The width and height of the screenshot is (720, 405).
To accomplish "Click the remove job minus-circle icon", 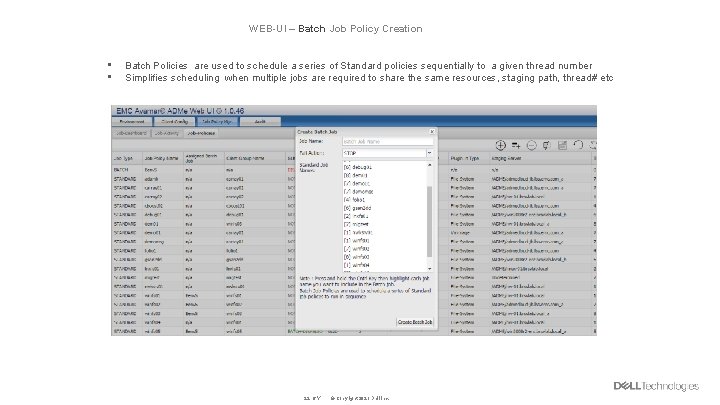I will 531,145.
